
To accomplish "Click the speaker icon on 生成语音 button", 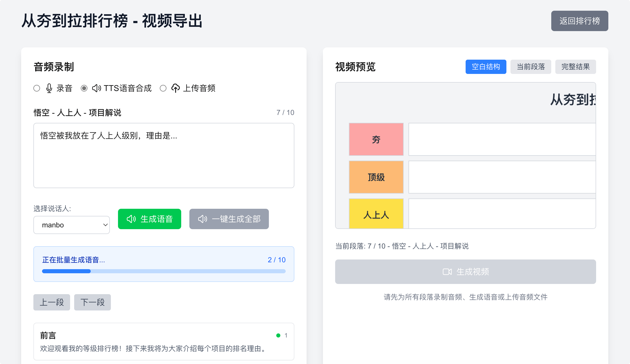I will pyautogui.click(x=132, y=219).
